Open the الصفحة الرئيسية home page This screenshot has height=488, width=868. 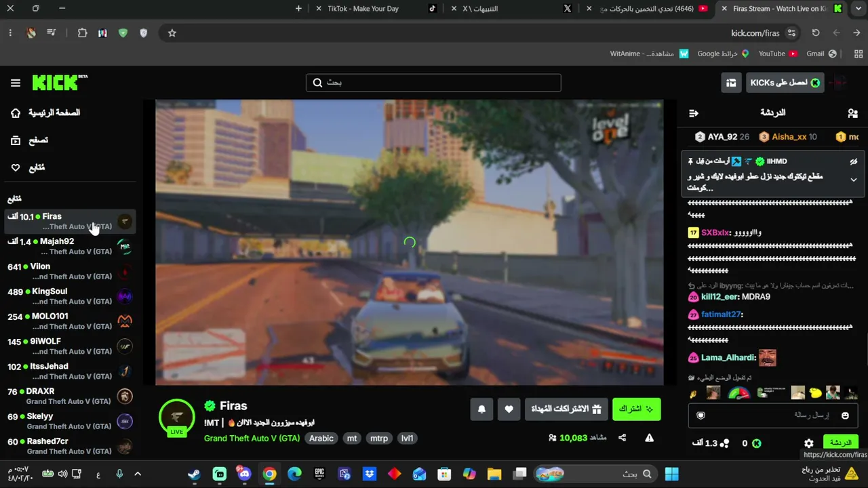[x=46, y=113]
